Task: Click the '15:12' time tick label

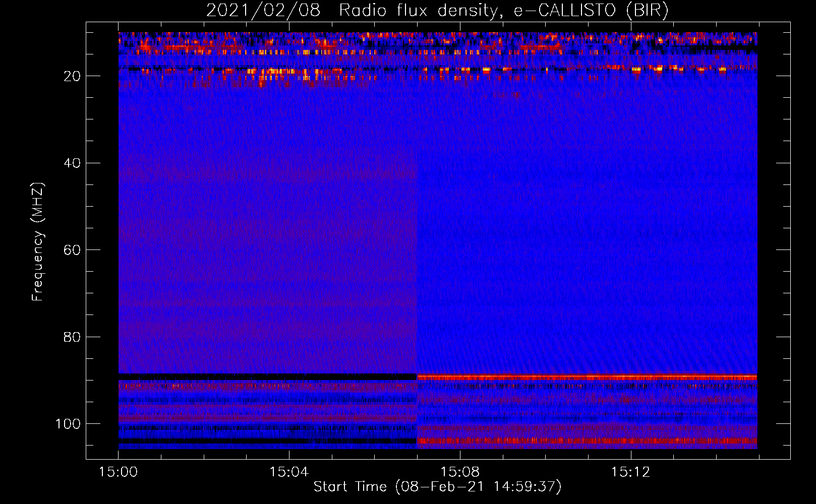Action: click(x=631, y=472)
